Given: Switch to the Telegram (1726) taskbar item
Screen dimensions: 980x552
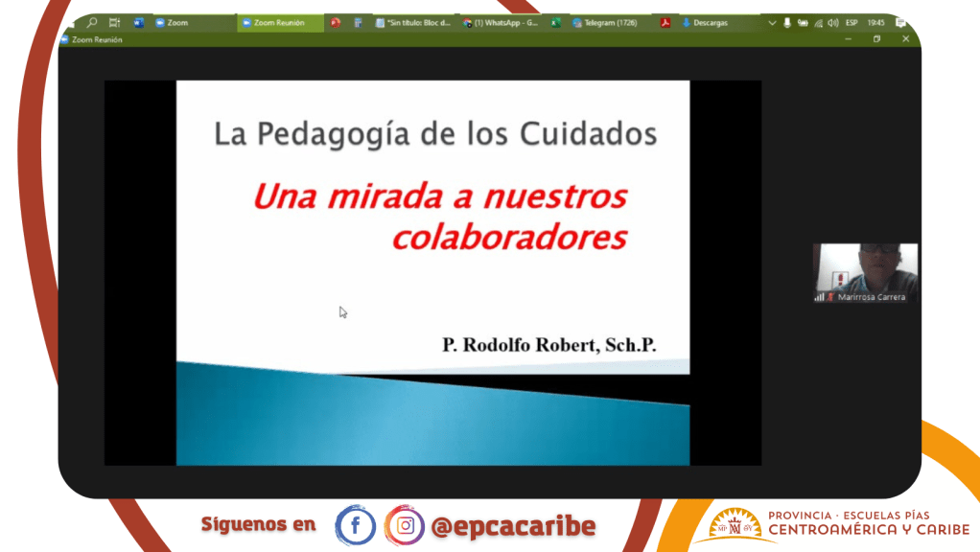Looking at the screenshot, I should click(x=605, y=22).
